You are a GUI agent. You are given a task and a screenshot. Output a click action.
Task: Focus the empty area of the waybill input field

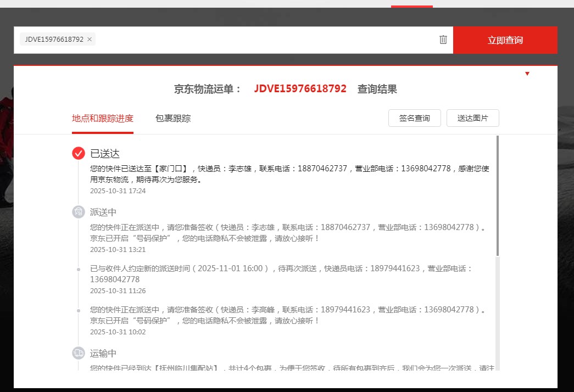pos(264,40)
